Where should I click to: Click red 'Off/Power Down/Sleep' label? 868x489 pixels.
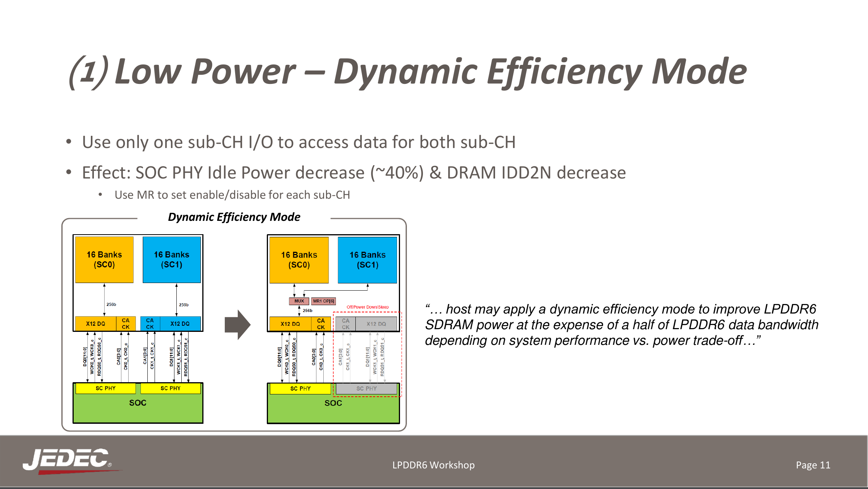(367, 307)
